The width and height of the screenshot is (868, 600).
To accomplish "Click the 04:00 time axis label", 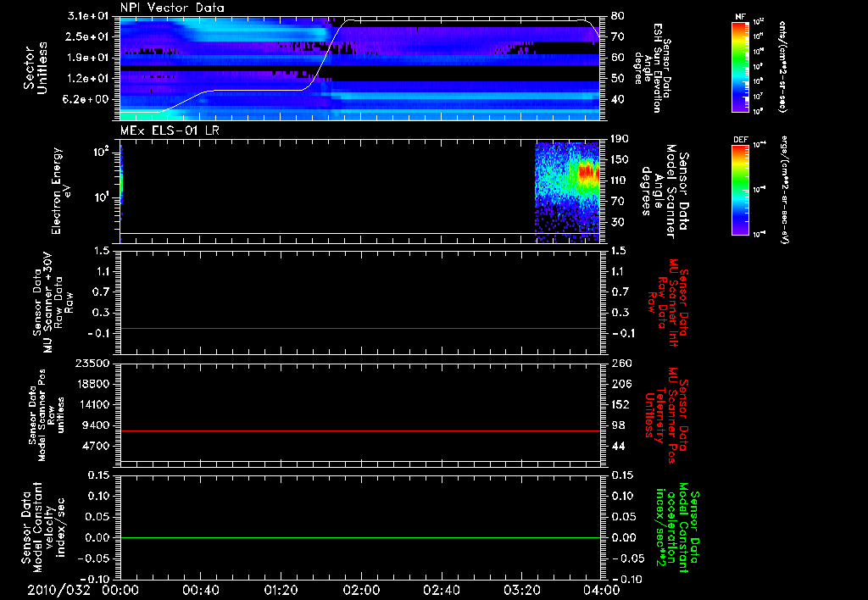I will pyautogui.click(x=602, y=590).
